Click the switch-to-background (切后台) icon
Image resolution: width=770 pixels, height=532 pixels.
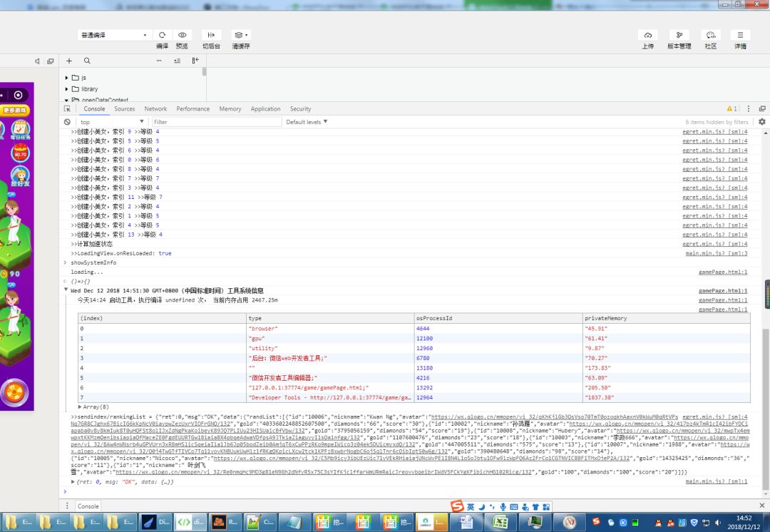pyautogui.click(x=211, y=35)
